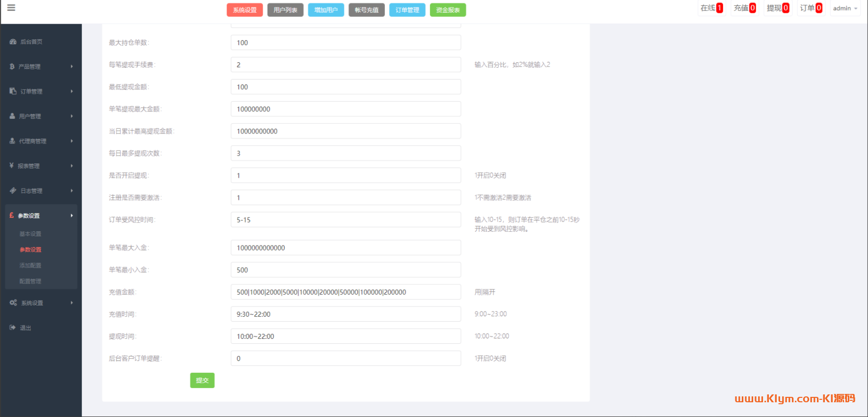Image resolution: width=868 pixels, height=417 pixels.
Task: Click the pound icon beside 参数设置
Action: [x=12, y=216]
